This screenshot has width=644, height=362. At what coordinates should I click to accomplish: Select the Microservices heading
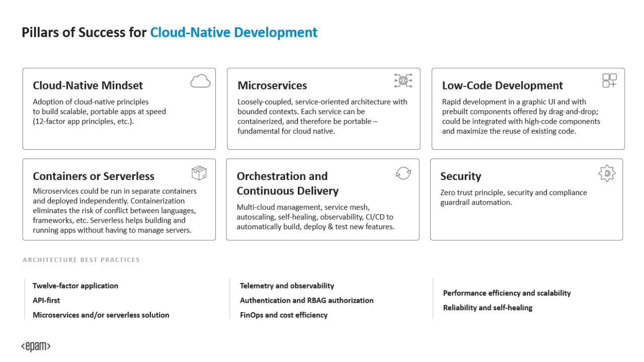click(x=272, y=85)
